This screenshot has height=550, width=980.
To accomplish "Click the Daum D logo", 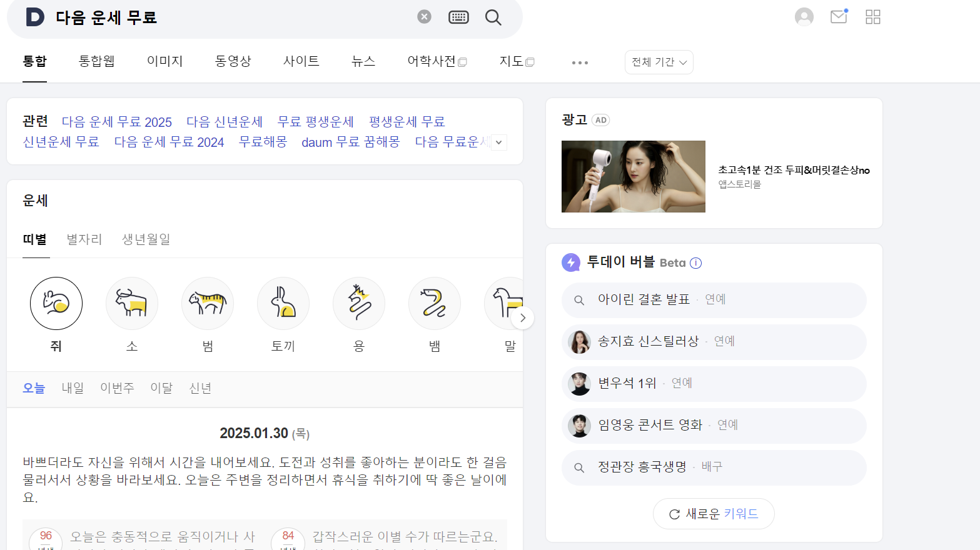I will pos(35,17).
